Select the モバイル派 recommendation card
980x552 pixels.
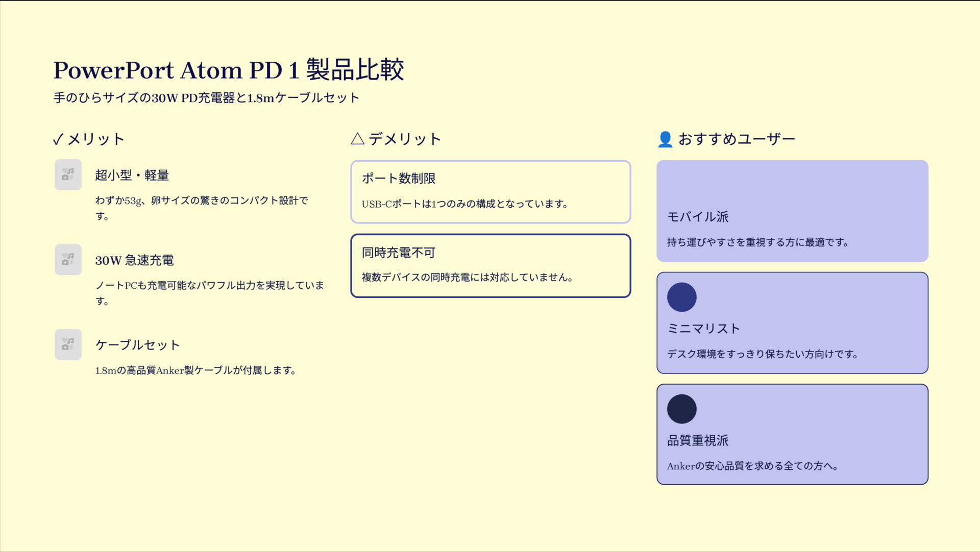tap(792, 210)
